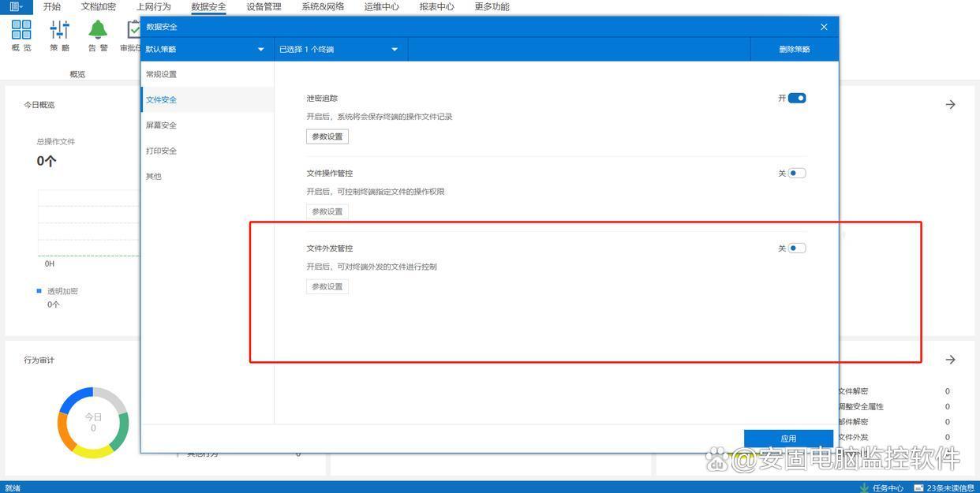Click the 邮件解密 statistic row
980x493 pixels.
point(894,422)
